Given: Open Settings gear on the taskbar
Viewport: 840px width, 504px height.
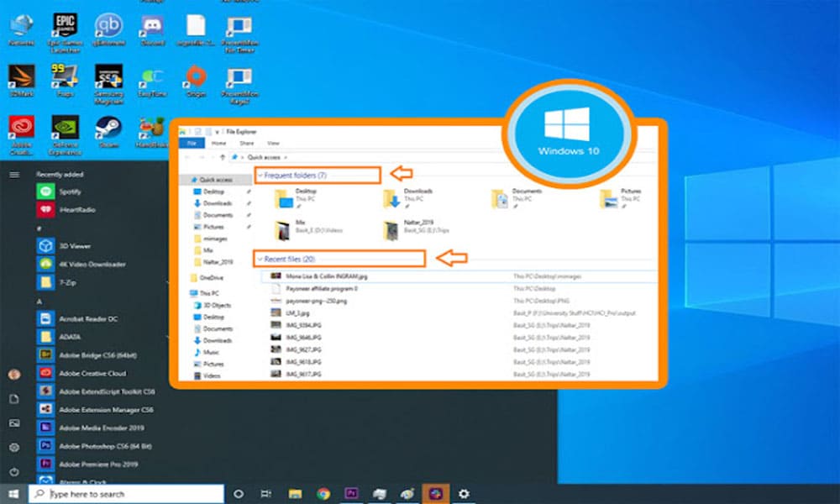Looking at the screenshot, I should tap(464, 494).
